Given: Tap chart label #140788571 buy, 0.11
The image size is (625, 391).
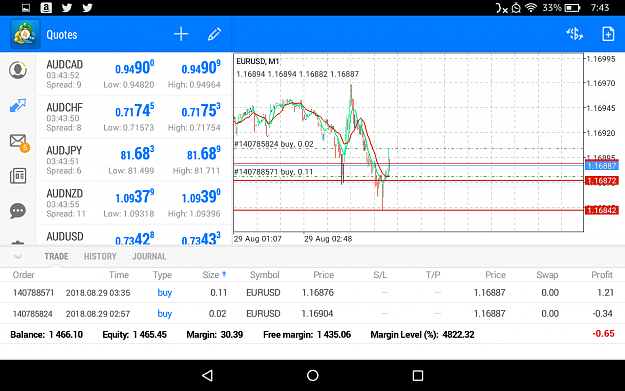Looking at the screenshot, I should click(274, 172).
